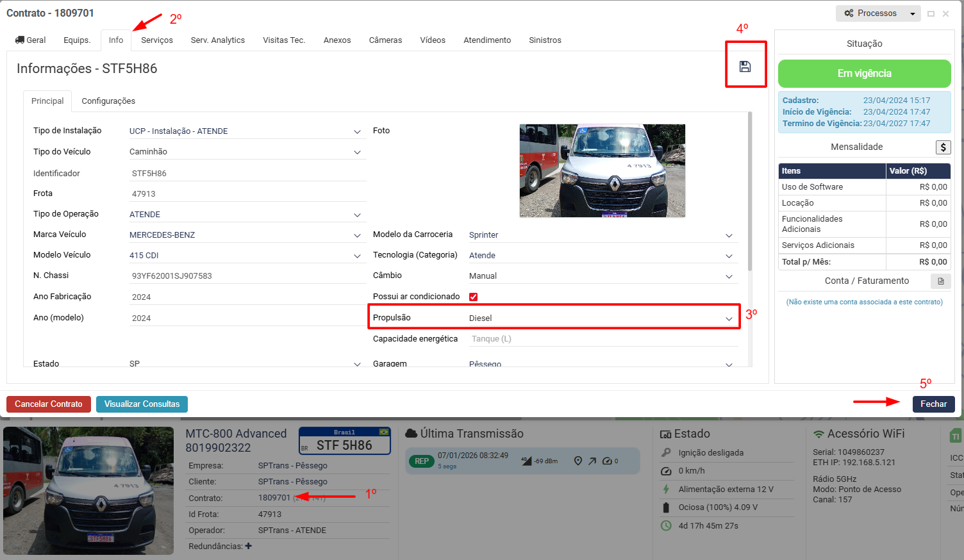This screenshot has height=560, width=964.
Task: Click the speedometer icon in Última Transmissão
Action: coord(607,461)
